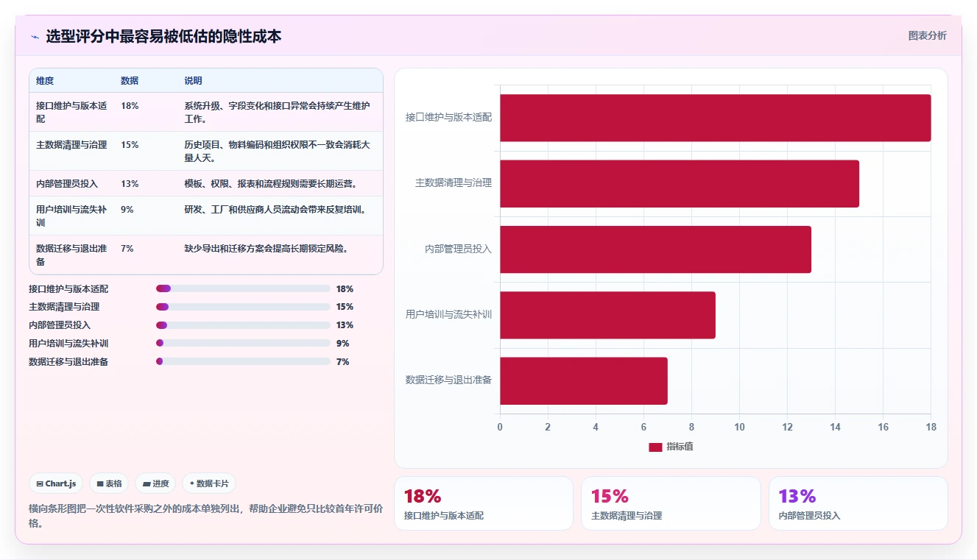The image size is (977, 560).
Task: Click the 维度 column header
Action: pyautogui.click(x=45, y=81)
